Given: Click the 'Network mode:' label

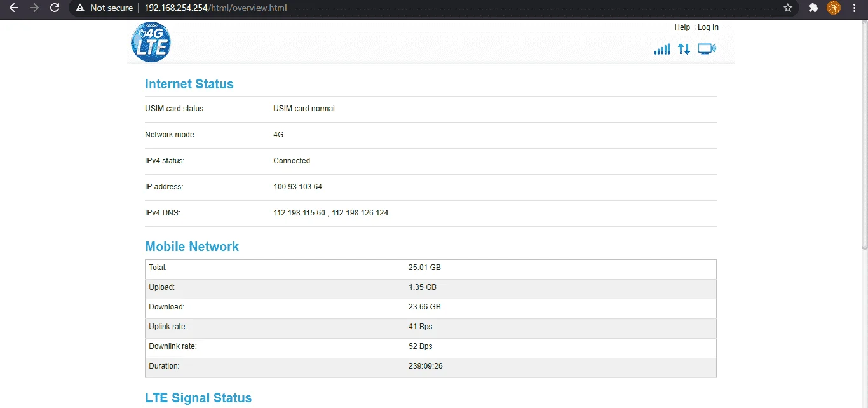Looking at the screenshot, I should [x=170, y=135].
